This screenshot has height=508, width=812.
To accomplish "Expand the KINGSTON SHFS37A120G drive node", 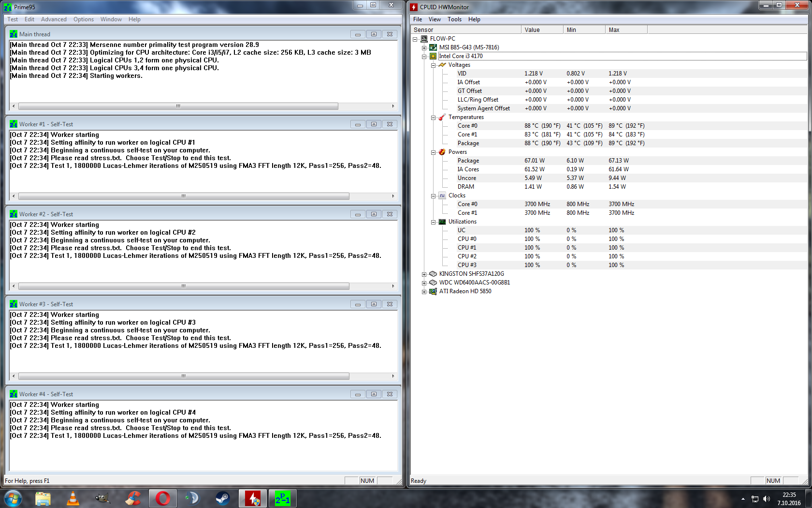I will [x=424, y=274].
